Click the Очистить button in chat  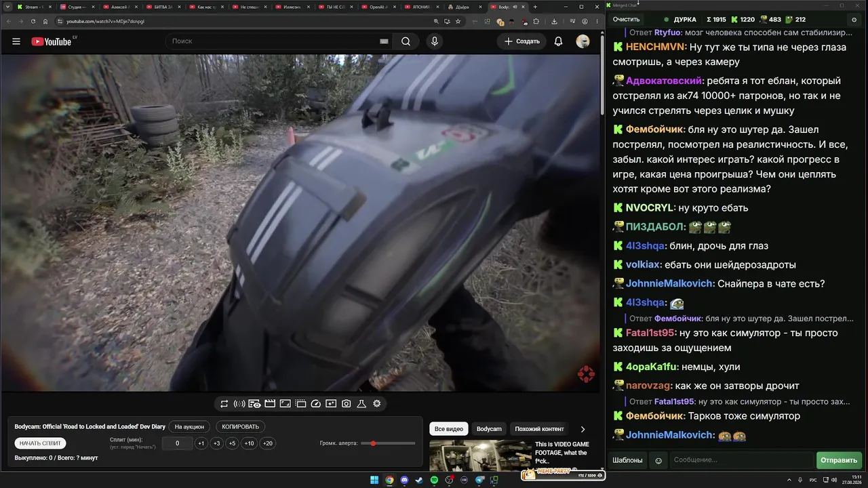point(627,20)
